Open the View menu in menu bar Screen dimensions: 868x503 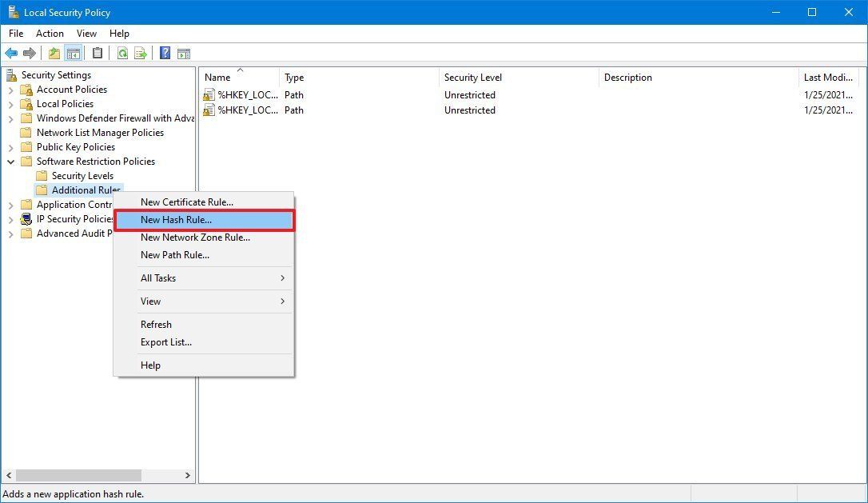pyautogui.click(x=86, y=34)
